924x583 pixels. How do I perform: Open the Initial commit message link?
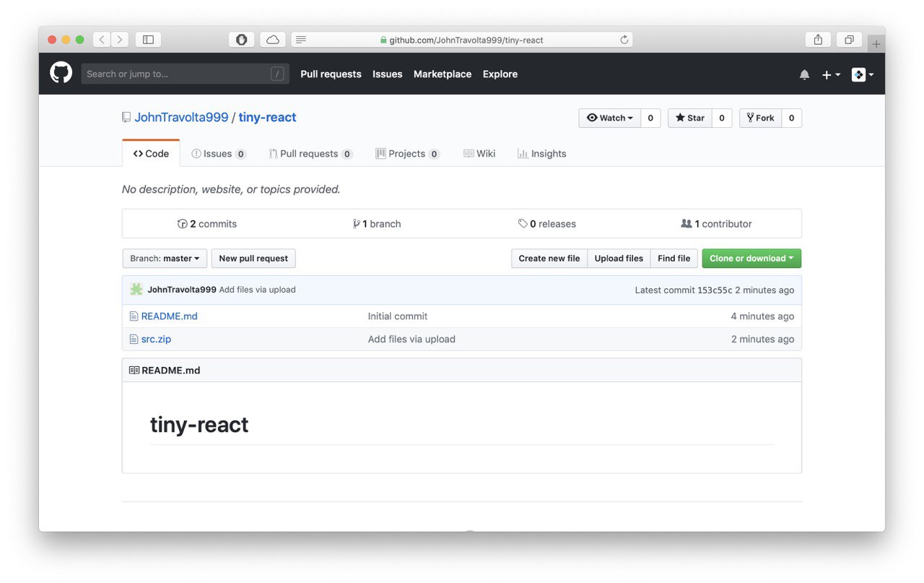pyautogui.click(x=398, y=316)
